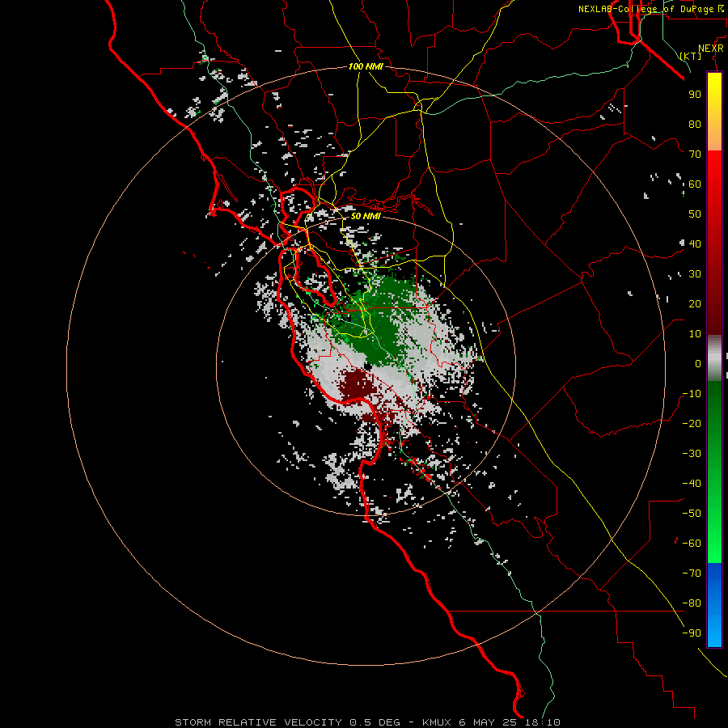The width and height of the screenshot is (728, 728).
Task: Click the "60" positive legend value
Action: 695,184
